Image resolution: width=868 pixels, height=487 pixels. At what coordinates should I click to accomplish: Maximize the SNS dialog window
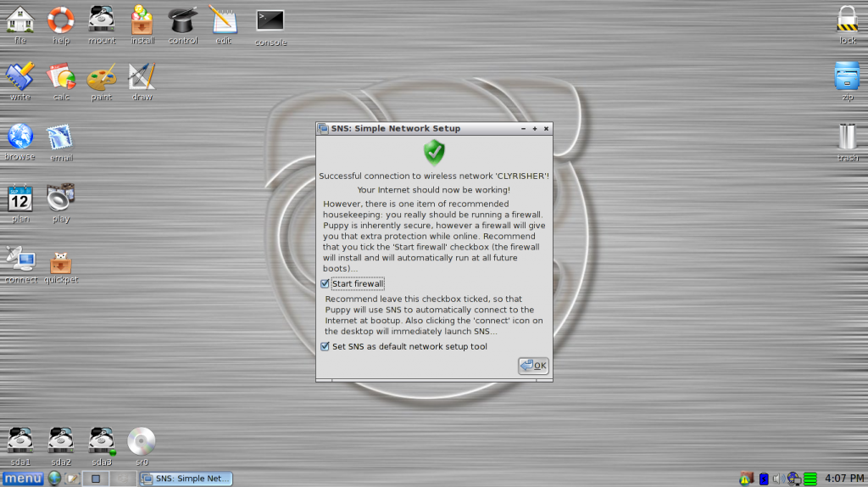(535, 128)
